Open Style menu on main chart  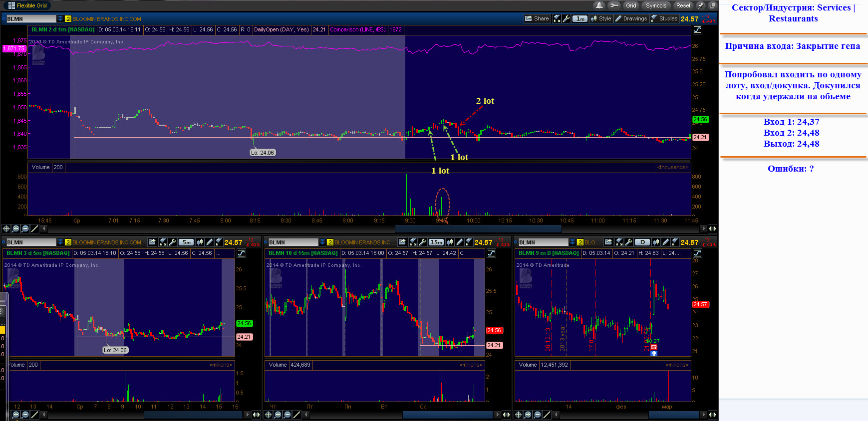[x=601, y=18]
